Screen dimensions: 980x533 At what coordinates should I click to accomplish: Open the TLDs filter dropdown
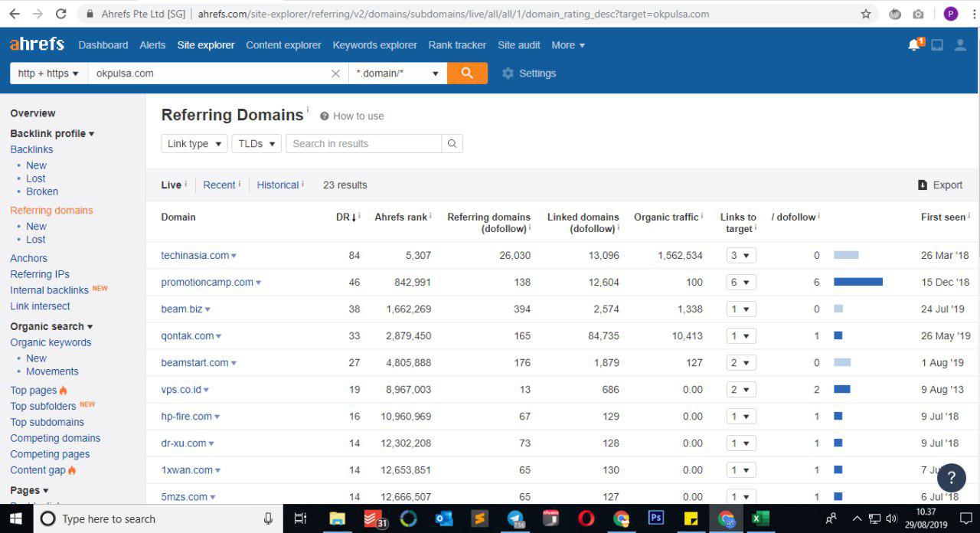pyautogui.click(x=256, y=143)
